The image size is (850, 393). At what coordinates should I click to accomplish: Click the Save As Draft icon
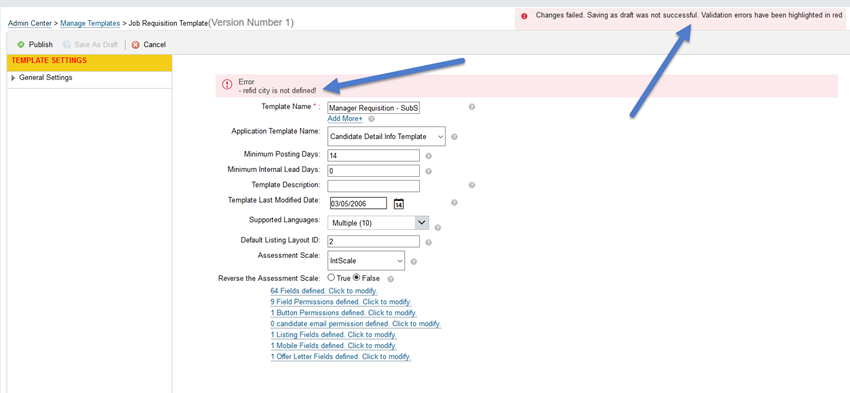(x=66, y=44)
